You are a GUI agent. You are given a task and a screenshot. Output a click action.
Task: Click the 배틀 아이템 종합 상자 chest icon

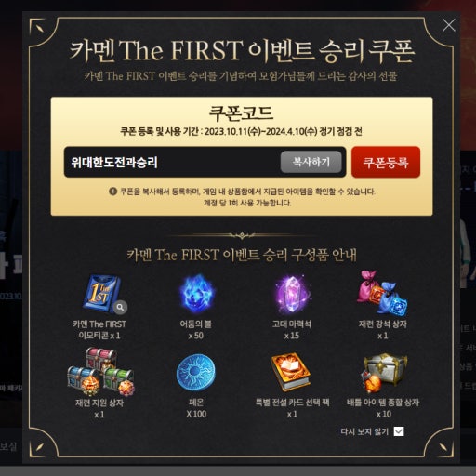[384, 373]
